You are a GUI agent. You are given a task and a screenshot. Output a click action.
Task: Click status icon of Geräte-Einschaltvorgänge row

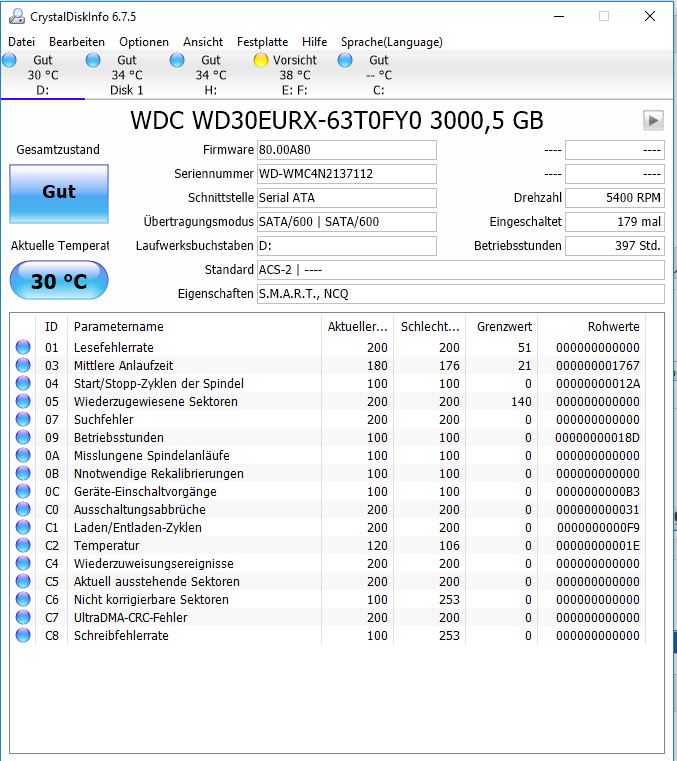coord(23,491)
